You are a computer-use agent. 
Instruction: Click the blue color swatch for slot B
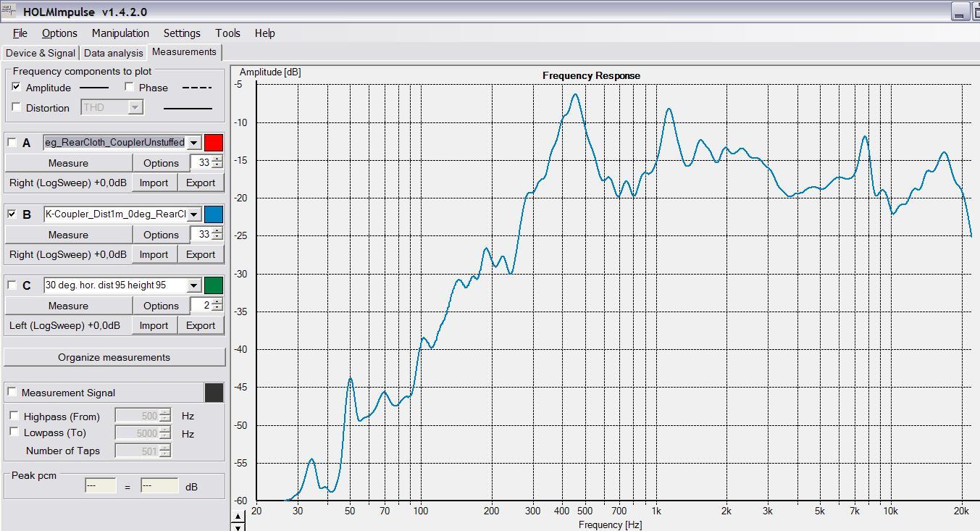(x=214, y=214)
